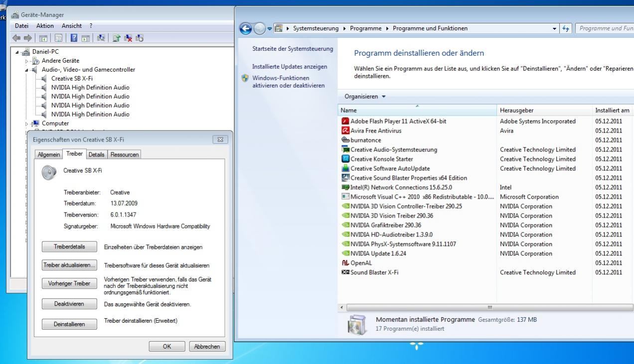This screenshot has width=634, height=364.
Task: Click the Programme durchsuchen search field
Action: click(605, 28)
